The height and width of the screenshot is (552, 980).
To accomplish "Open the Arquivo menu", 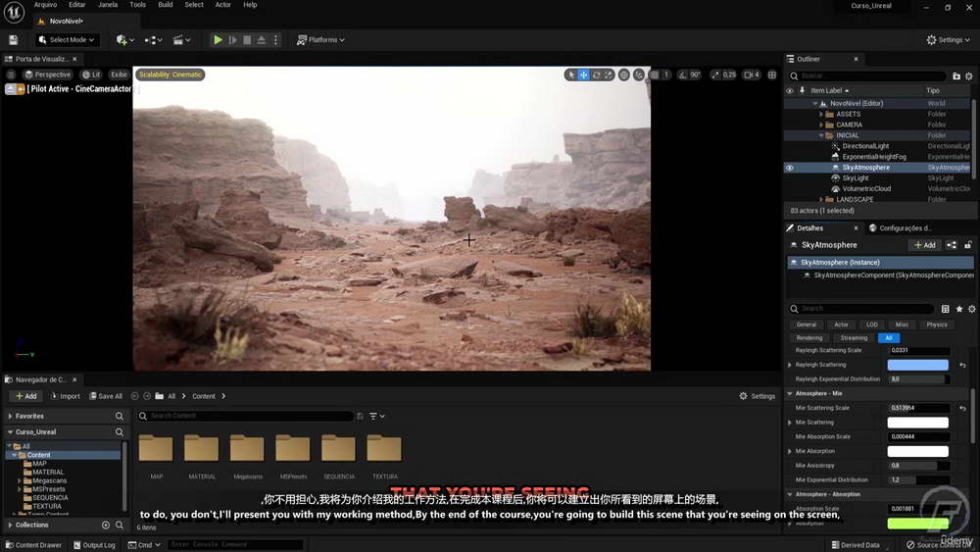I will (45, 5).
